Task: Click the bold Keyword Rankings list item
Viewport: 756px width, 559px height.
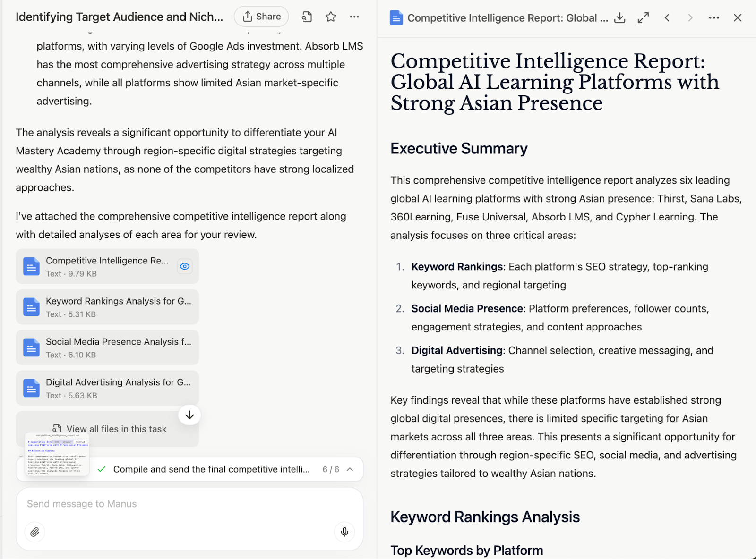Action: click(457, 267)
